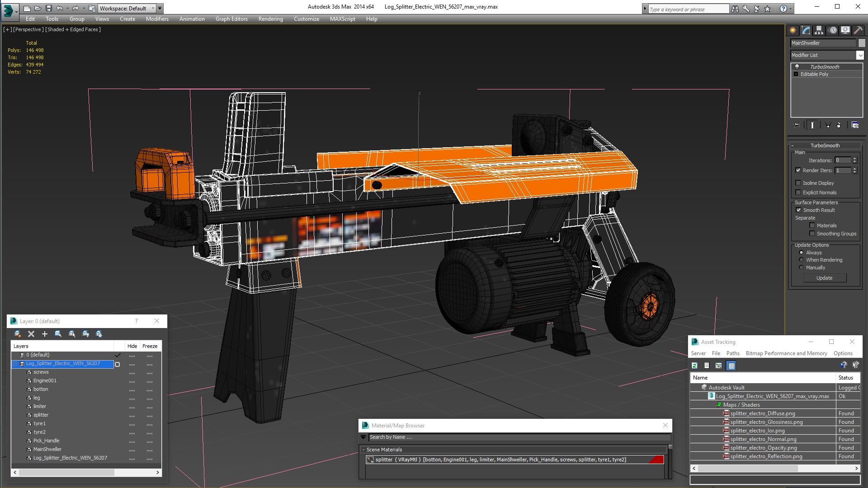Click the Iterations spinner up arrow
The height and width of the screenshot is (488, 868).
click(855, 159)
